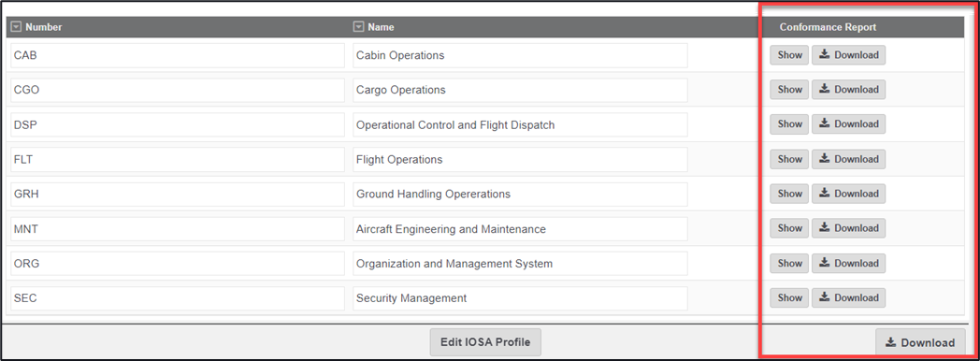Select the Ground Handling Opererations name field

520,195
